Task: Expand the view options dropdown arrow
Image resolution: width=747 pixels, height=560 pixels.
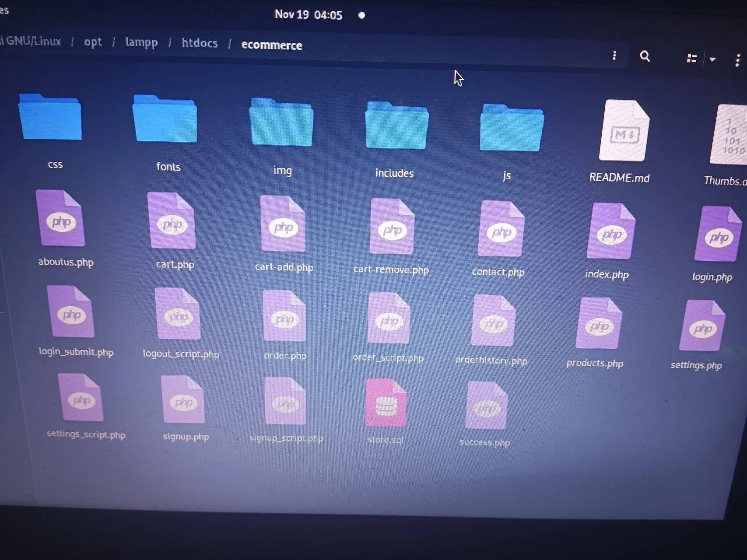Action: [x=712, y=59]
